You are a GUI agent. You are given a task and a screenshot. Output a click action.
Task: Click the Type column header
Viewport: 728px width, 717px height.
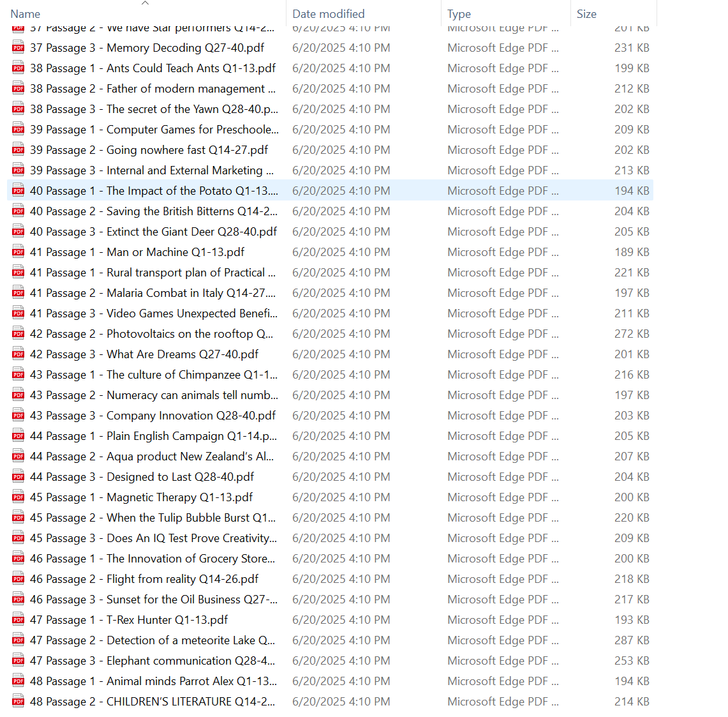pos(459,14)
